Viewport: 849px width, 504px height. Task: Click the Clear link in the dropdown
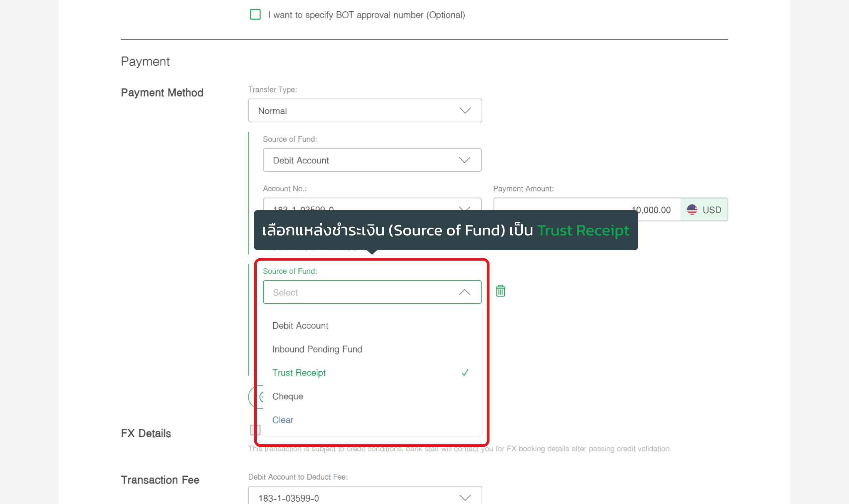point(283,420)
